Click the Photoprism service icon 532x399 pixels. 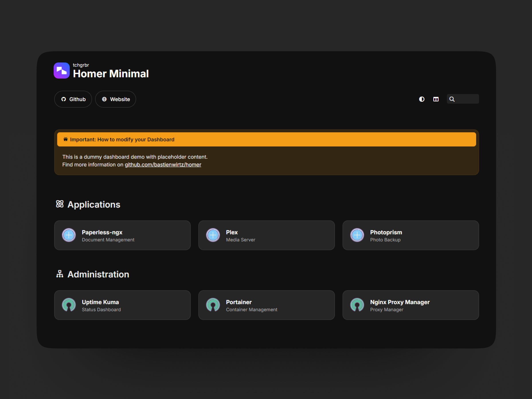[357, 235]
